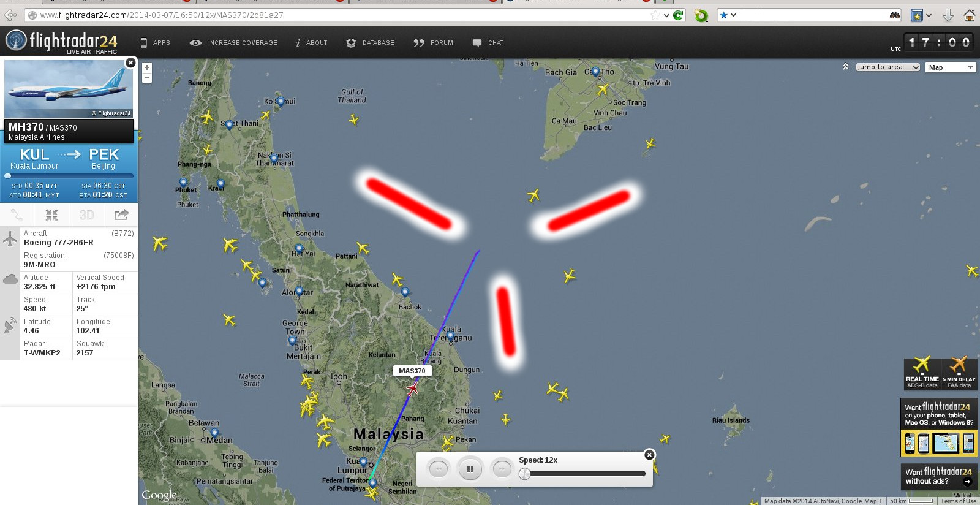Viewport: 980px width, 505px height.
Task: Reload the page with green arrow
Action: click(x=678, y=15)
